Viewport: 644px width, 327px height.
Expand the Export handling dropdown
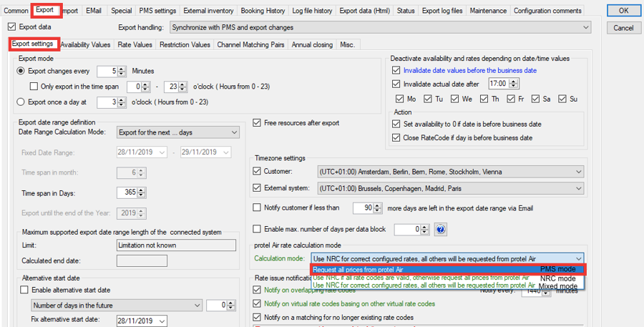tap(586, 28)
